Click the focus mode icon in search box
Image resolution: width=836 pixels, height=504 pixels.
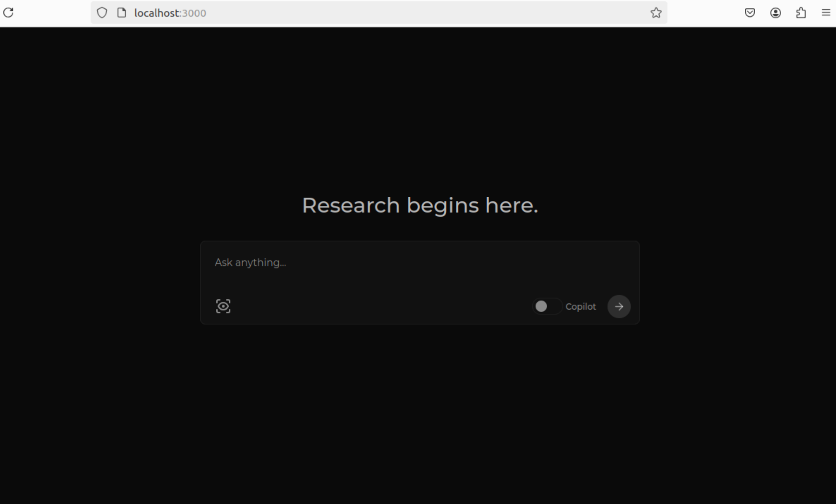223,306
